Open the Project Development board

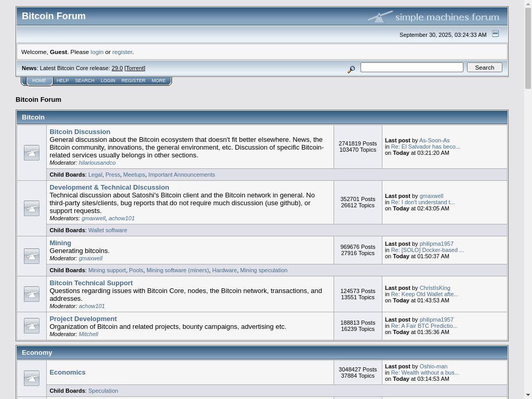[83, 319]
